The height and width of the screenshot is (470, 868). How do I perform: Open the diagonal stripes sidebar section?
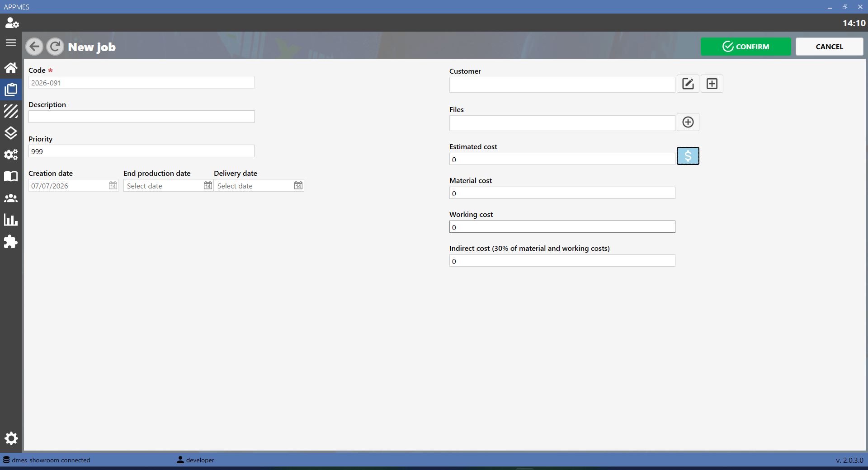tap(11, 111)
